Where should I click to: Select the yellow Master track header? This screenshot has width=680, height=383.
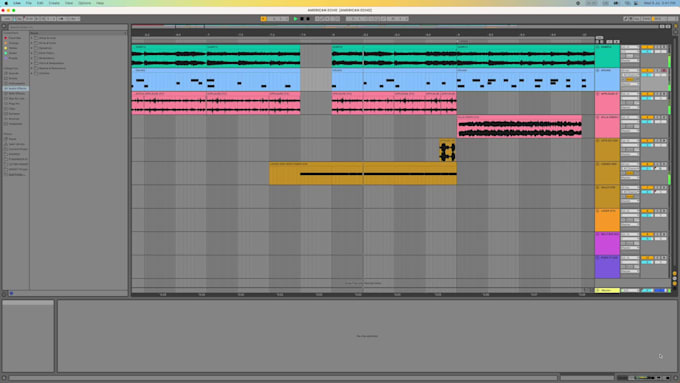607,290
